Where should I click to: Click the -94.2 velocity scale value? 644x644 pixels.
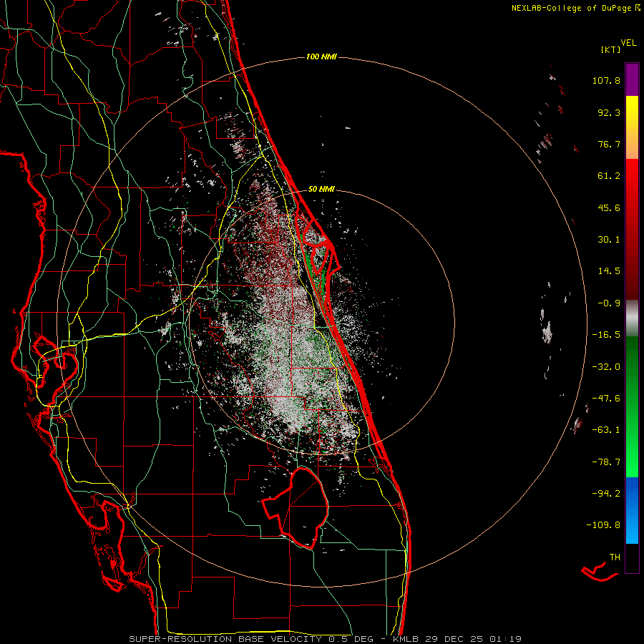[606, 493]
